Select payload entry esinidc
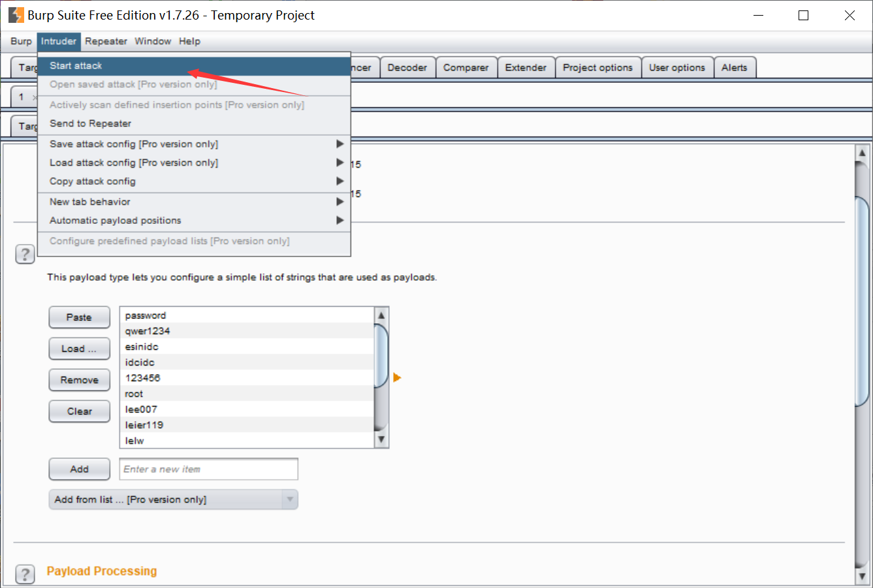The width and height of the screenshot is (873, 588). pyautogui.click(x=247, y=347)
